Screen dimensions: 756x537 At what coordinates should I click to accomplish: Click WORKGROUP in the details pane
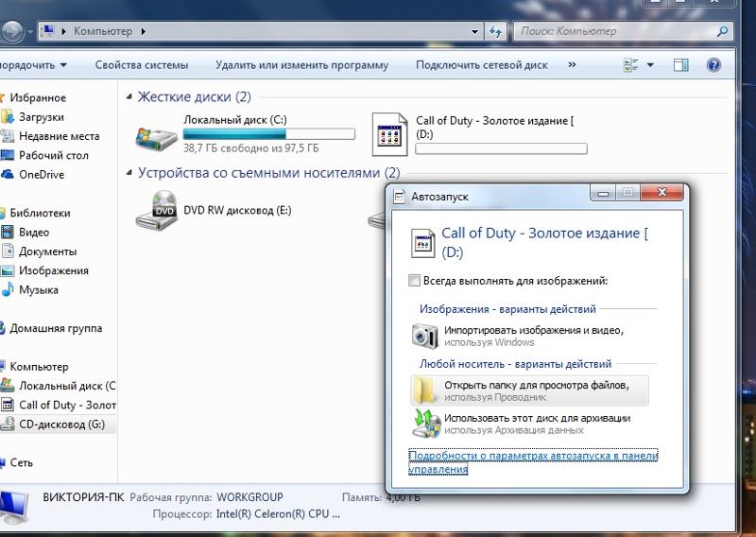249,497
